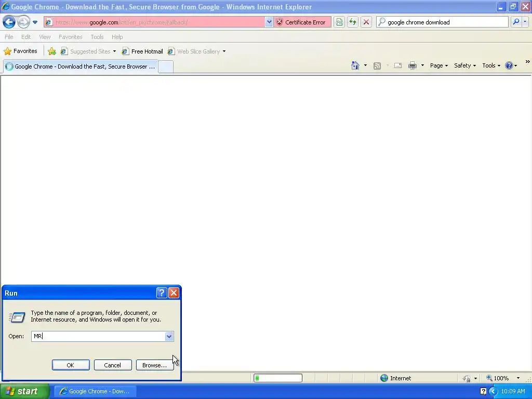Open the Favorites menu in menu bar

tap(70, 37)
